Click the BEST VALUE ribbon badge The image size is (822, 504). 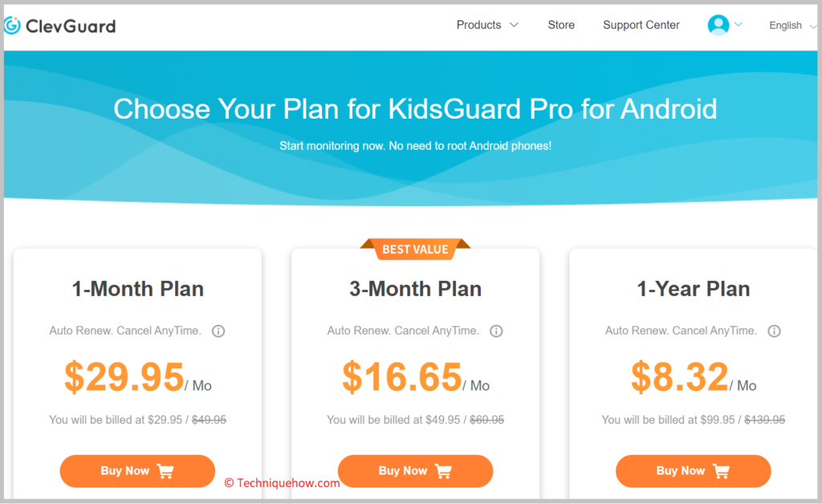pos(415,250)
